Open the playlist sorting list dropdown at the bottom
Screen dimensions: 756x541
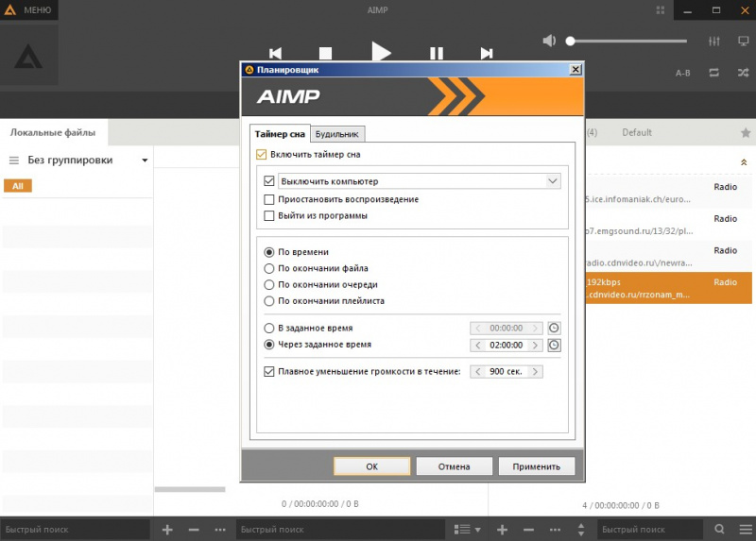click(467, 530)
